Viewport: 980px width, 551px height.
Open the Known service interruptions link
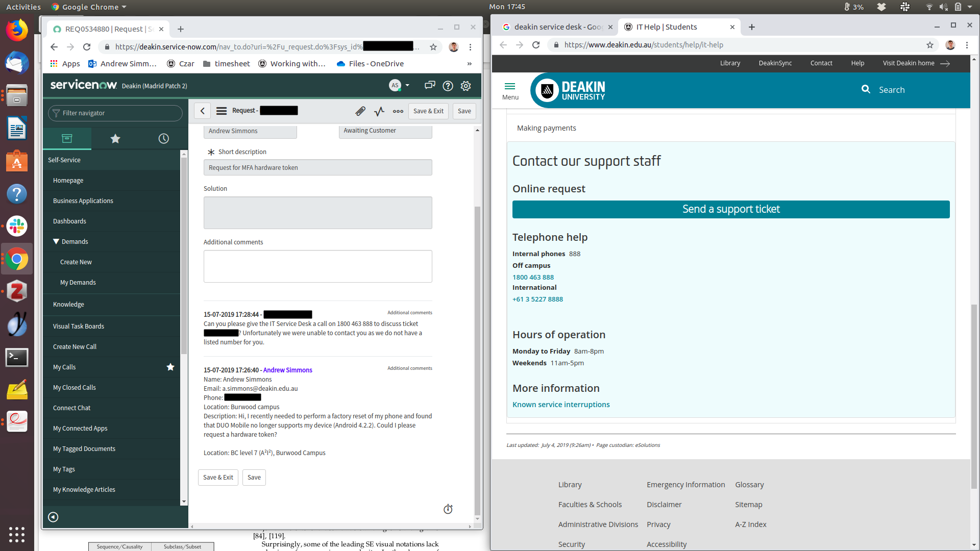point(561,405)
